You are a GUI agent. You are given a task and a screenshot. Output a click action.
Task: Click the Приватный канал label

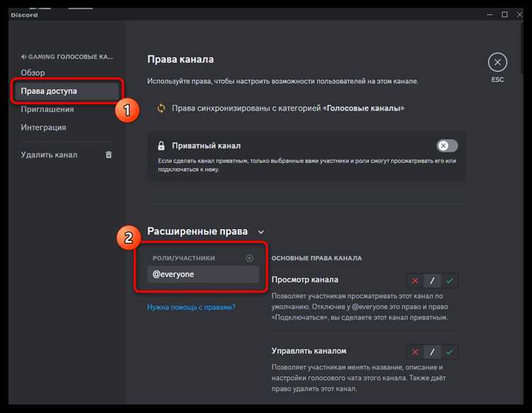click(x=206, y=145)
